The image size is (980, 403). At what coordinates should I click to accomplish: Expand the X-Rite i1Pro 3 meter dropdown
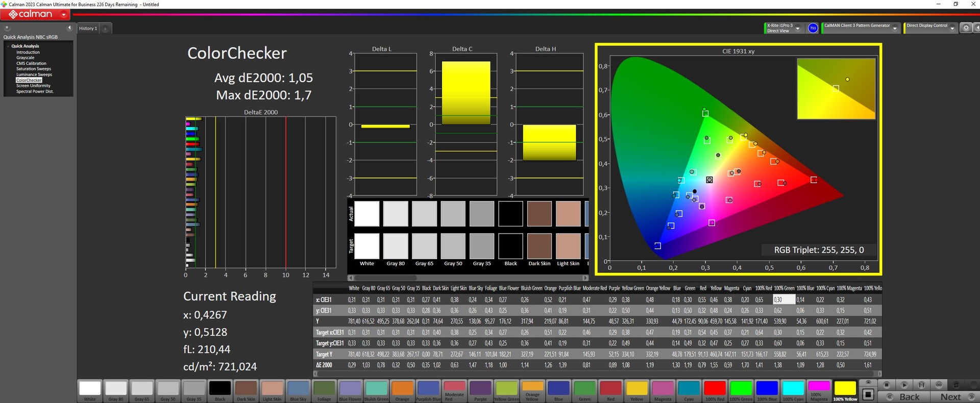coord(798,29)
